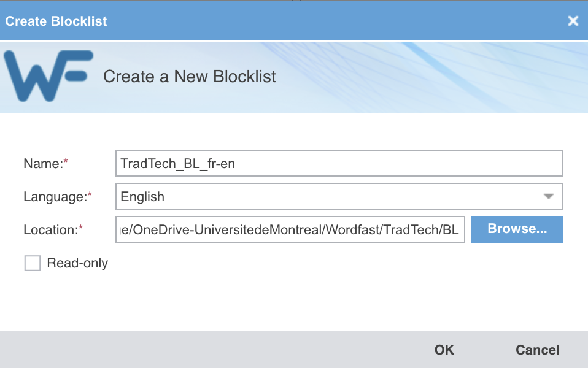Click the Cancel button
This screenshot has width=588, height=368.
(538, 350)
